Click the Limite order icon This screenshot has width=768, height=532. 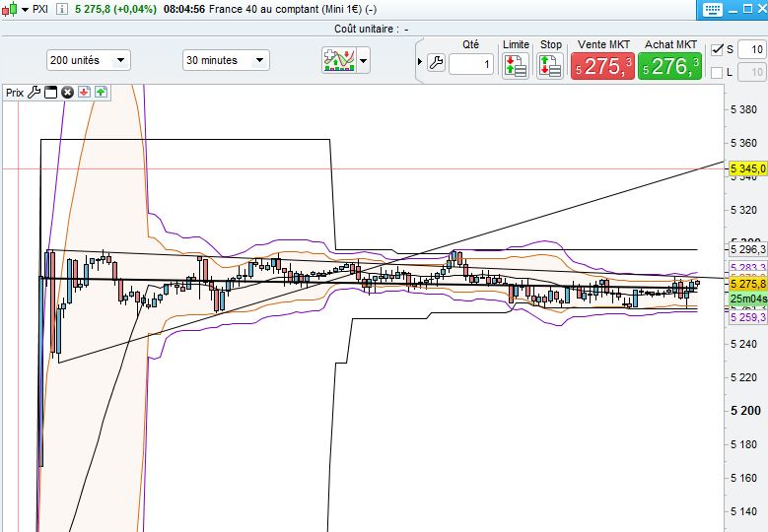[x=516, y=66]
